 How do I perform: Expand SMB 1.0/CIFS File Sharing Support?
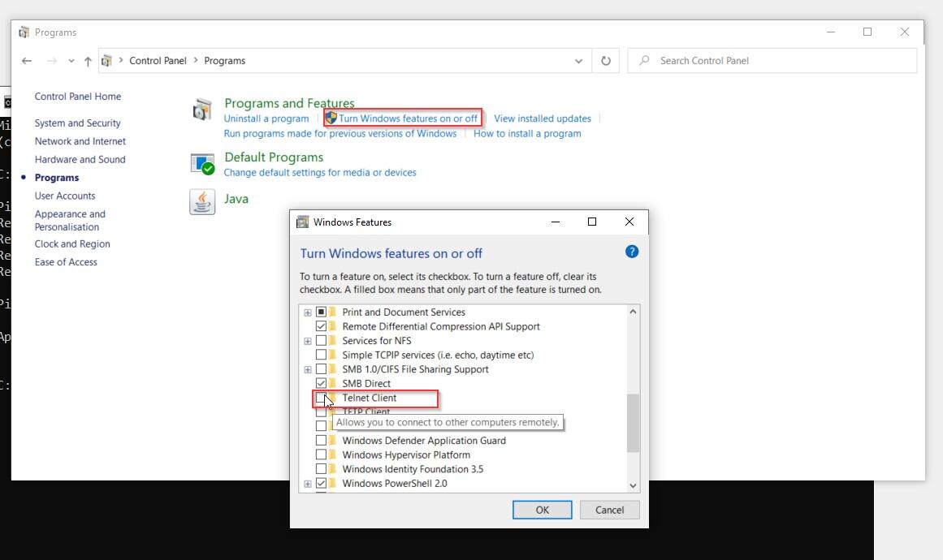point(308,369)
